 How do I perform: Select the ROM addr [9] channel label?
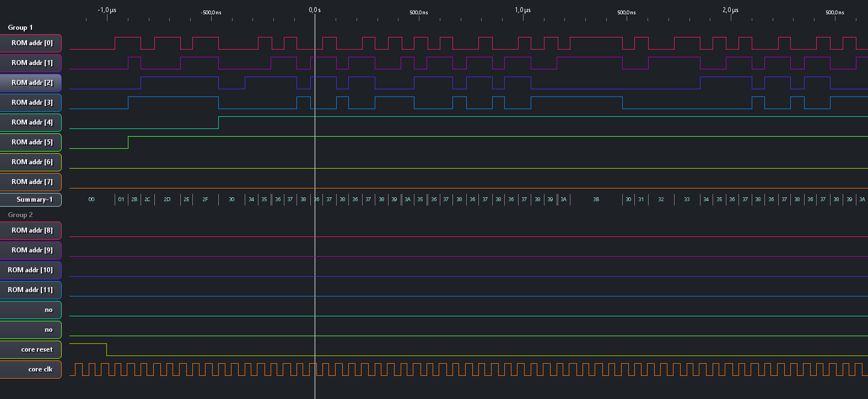[30, 250]
